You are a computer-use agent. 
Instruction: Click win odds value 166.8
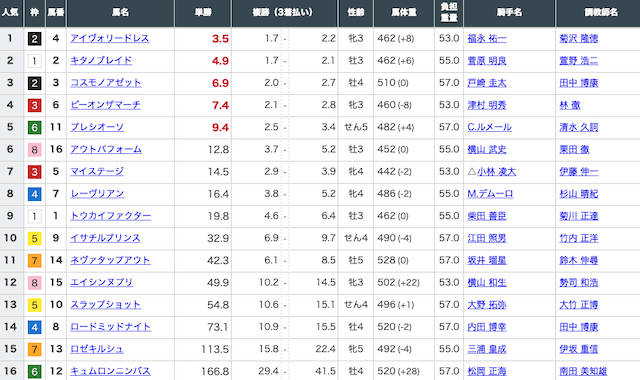click(x=215, y=371)
